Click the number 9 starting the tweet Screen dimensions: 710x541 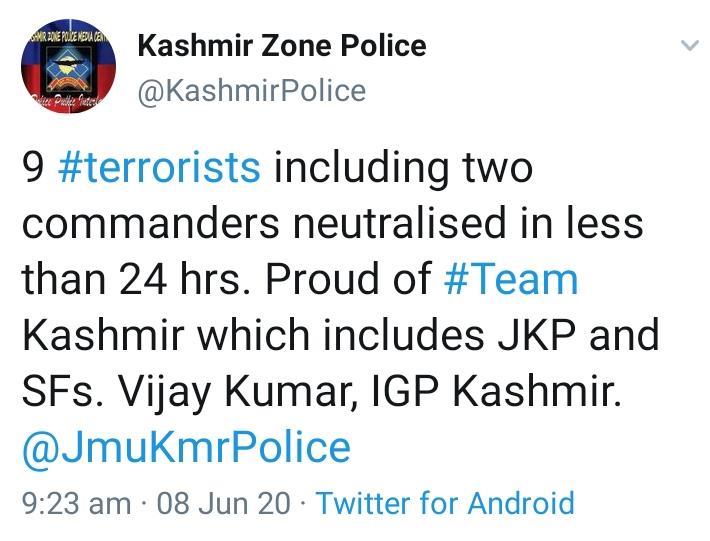[x=33, y=168]
